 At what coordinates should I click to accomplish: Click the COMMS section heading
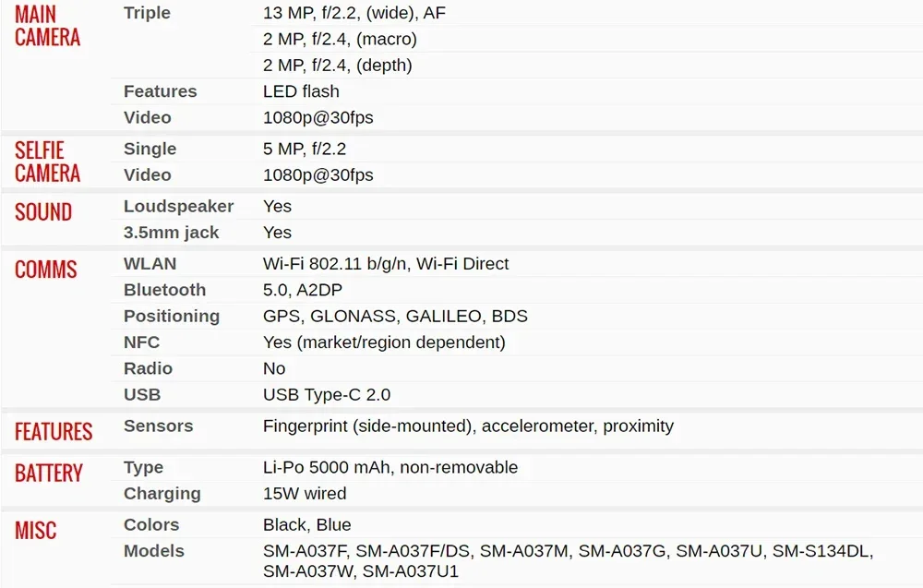coord(45,270)
